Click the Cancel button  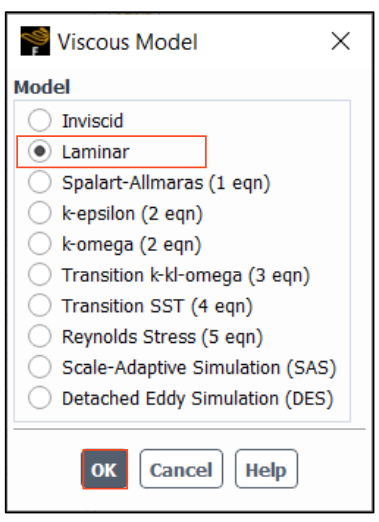[181, 469]
